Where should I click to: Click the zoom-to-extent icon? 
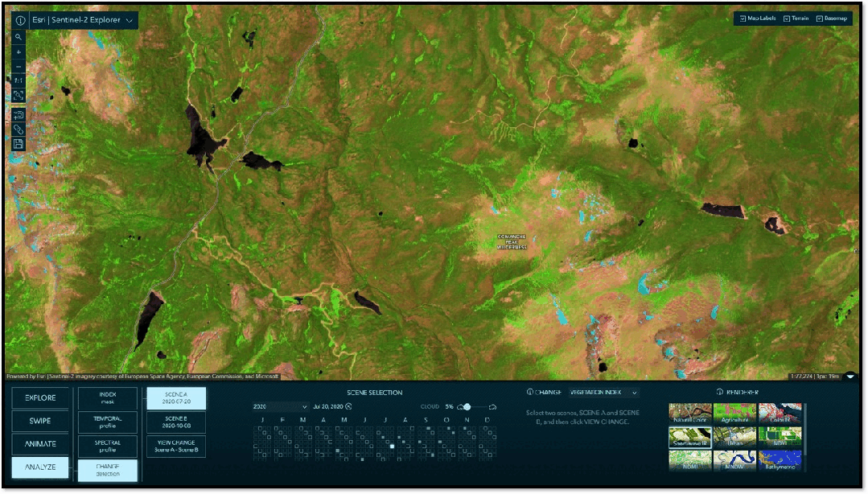click(19, 95)
